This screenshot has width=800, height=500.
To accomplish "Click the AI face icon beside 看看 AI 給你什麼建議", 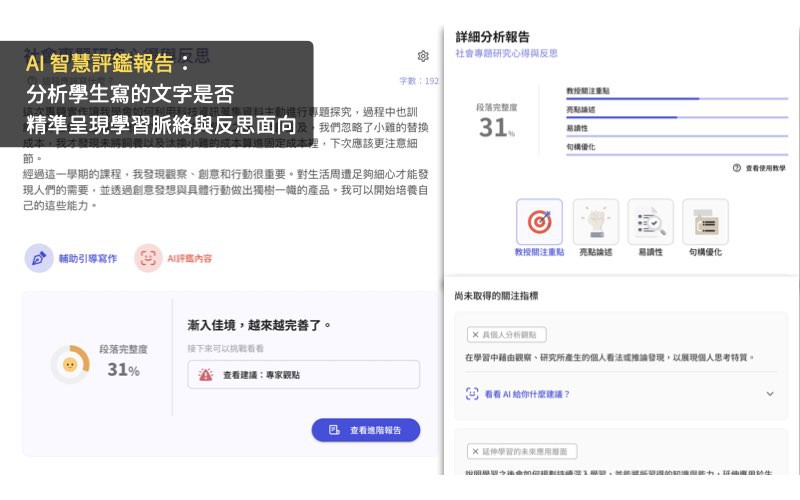I will (472, 394).
